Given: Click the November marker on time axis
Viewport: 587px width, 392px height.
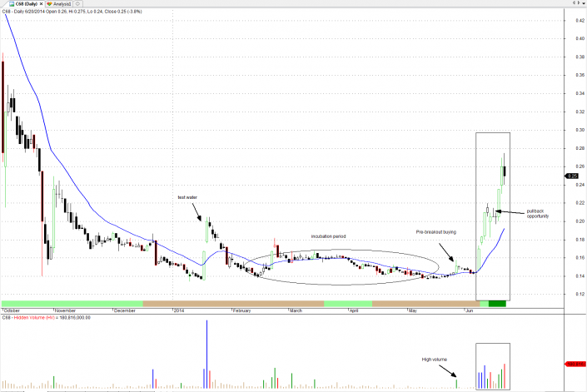Looking at the screenshot, I should 65,310.
